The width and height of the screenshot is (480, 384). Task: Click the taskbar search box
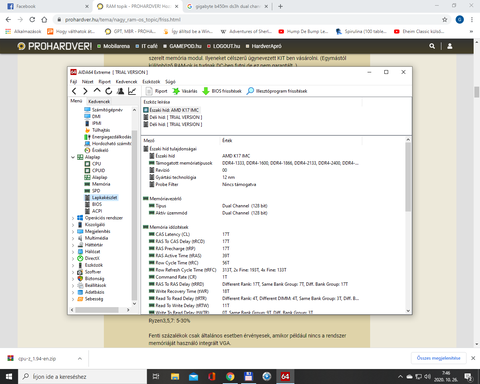pos(83,377)
